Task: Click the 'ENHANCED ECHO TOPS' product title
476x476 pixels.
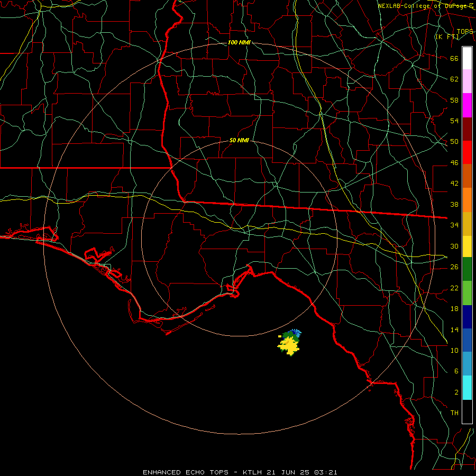Action: [186, 472]
